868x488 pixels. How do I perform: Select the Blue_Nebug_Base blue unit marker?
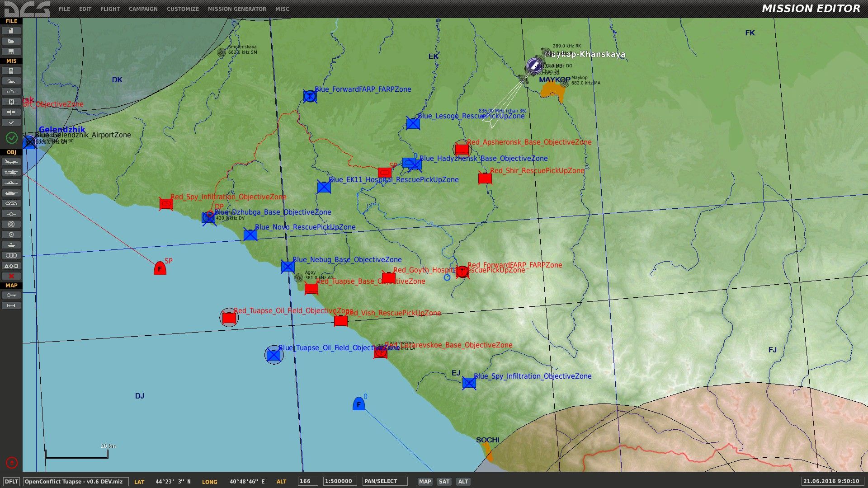click(288, 267)
